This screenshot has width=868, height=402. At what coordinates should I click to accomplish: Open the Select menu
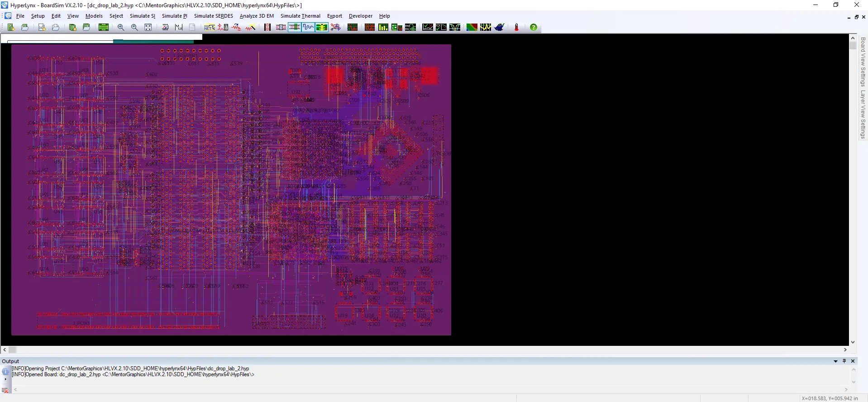[x=116, y=16]
